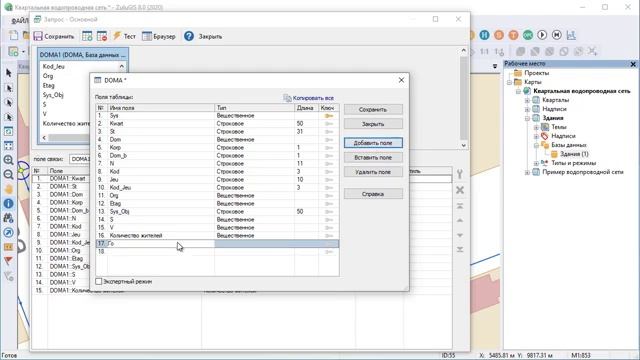Click the binoculars search tool
Image resolution: width=640 pixels, height=360 pixels.
coord(9,218)
